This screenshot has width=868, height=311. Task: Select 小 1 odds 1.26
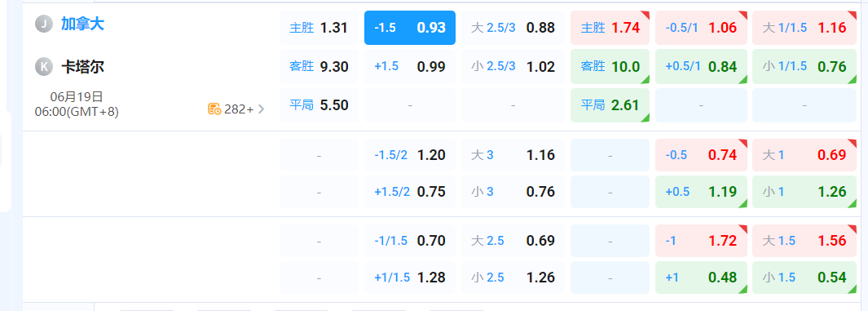click(804, 192)
